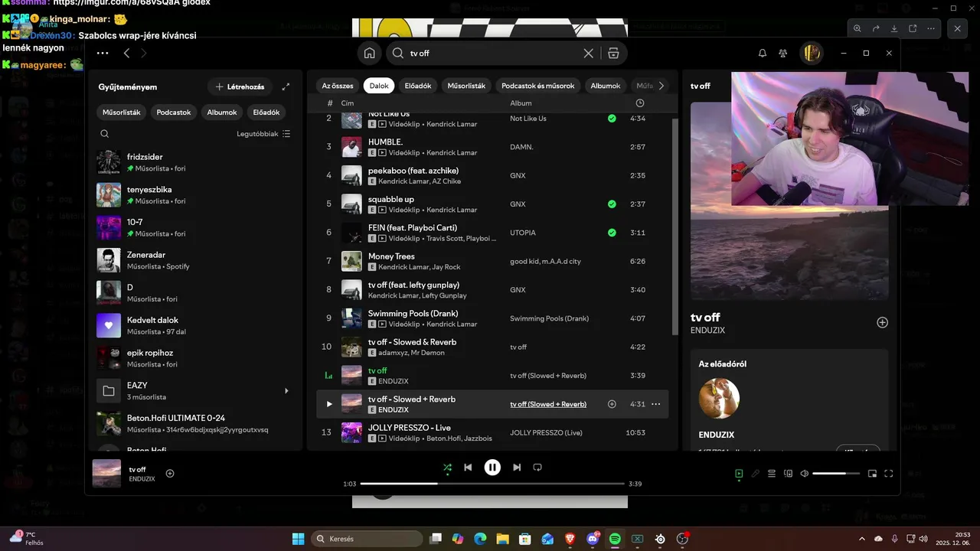This screenshot has width=980, height=551.
Task: Clear the 'tv off' search text
Action: (x=588, y=54)
